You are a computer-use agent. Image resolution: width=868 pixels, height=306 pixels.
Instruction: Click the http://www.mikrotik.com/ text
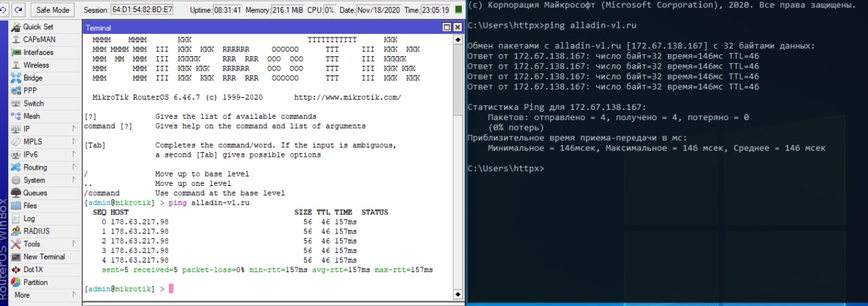(347, 97)
